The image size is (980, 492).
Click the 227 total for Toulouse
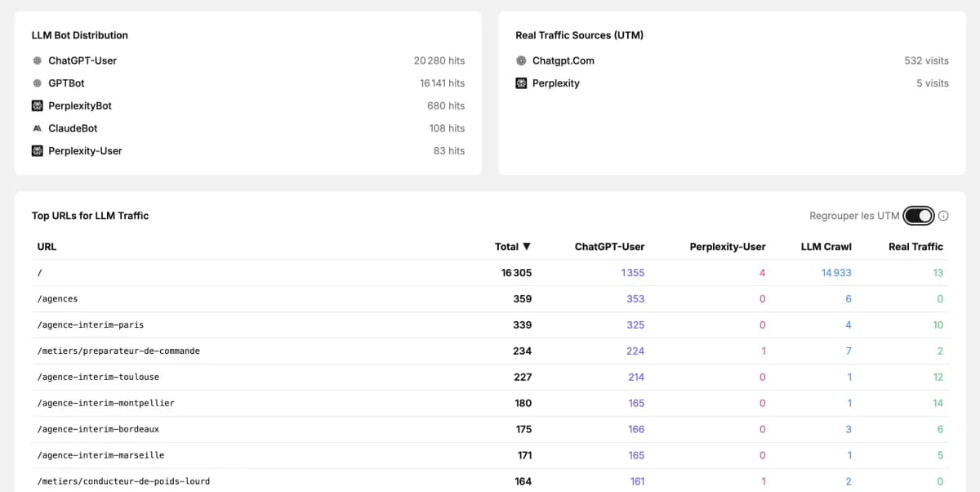[x=523, y=378]
